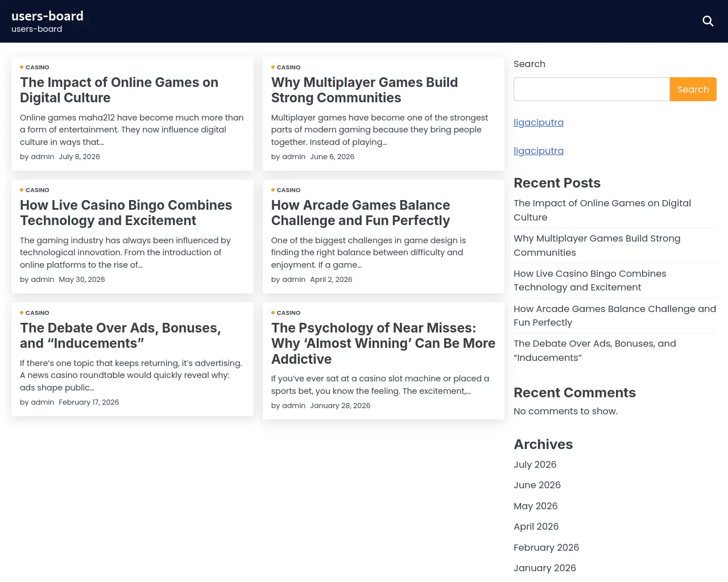The image size is (728, 582).
Task: Click CASINO tag on Impact of Online Games card
Action: (37, 67)
